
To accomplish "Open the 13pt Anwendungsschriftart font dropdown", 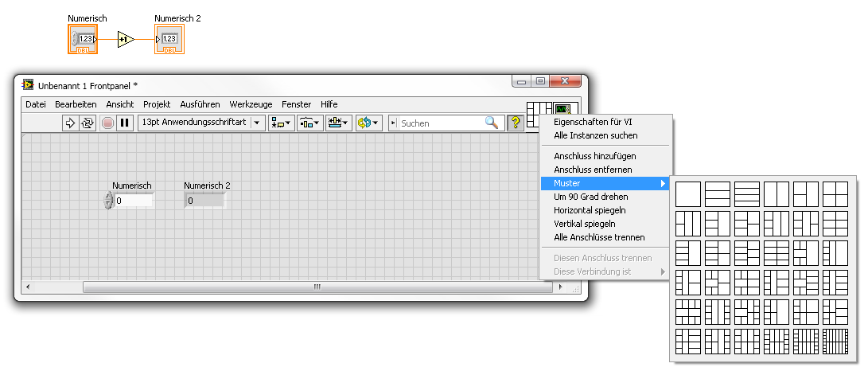I will coord(201,123).
